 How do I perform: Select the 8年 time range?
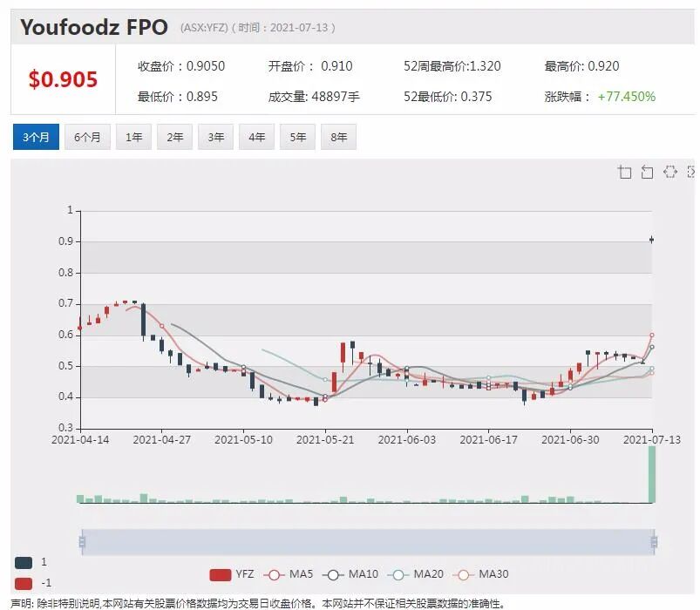click(339, 137)
